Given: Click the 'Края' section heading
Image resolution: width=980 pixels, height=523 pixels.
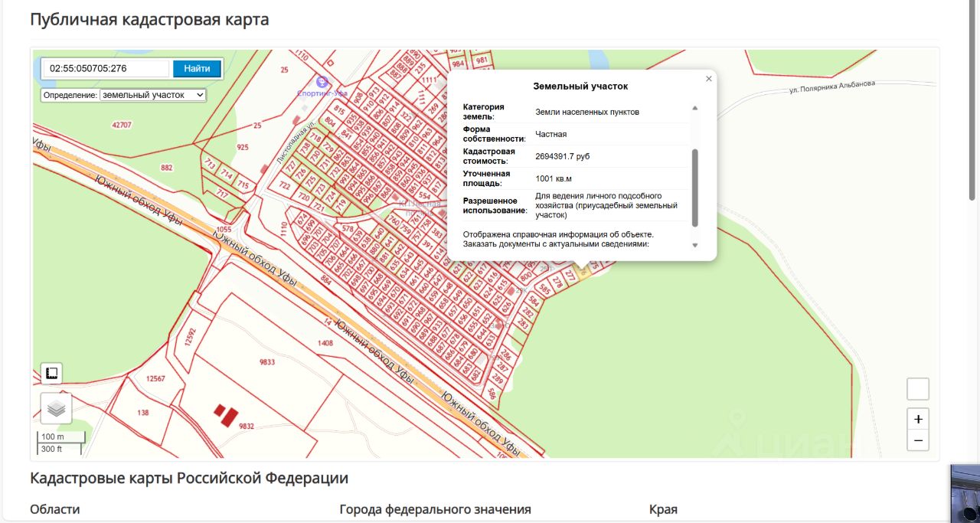Looking at the screenshot, I should (x=663, y=509).
